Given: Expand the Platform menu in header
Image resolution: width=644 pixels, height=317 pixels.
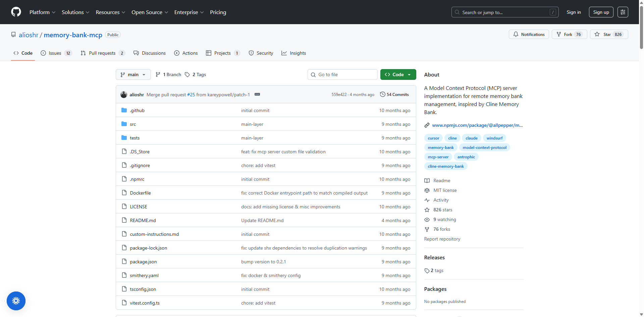Looking at the screenshot, I should pos(42,12).
